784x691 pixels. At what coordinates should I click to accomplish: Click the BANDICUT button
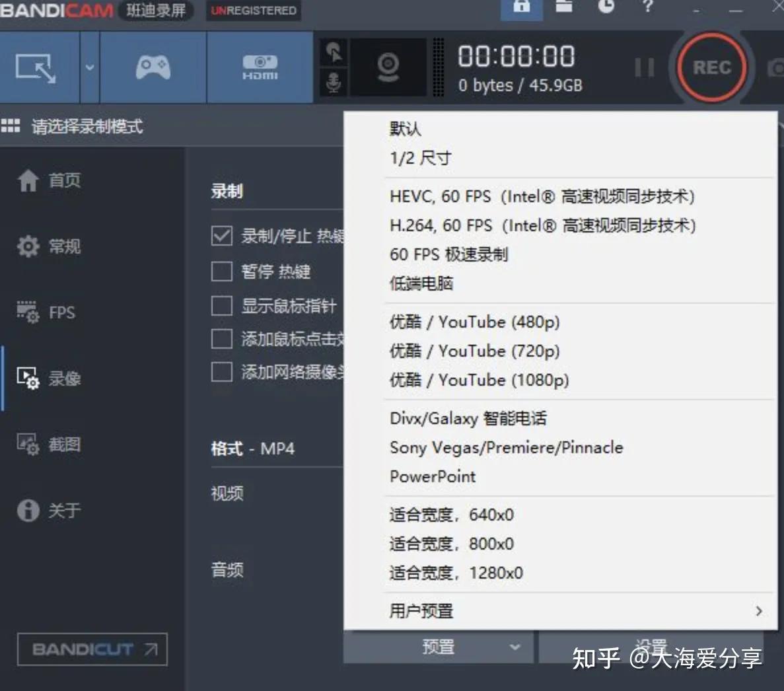91,649
